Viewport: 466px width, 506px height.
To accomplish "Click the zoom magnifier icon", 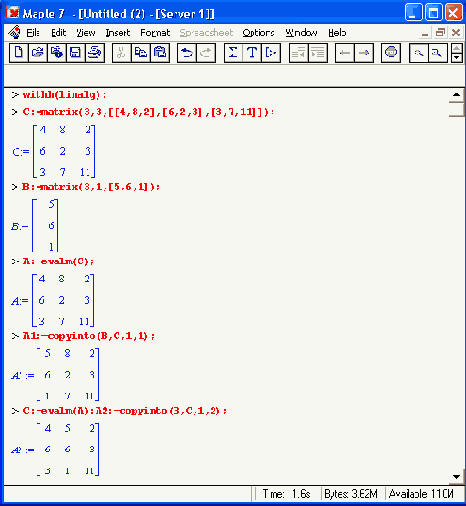I will pos(419,53).
